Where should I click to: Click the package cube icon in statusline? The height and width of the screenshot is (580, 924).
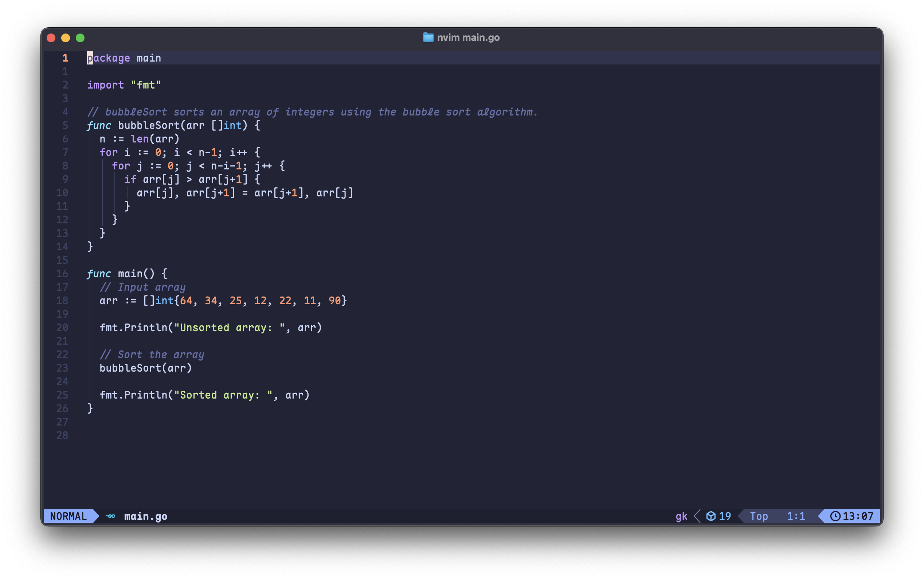coord(711,516)
